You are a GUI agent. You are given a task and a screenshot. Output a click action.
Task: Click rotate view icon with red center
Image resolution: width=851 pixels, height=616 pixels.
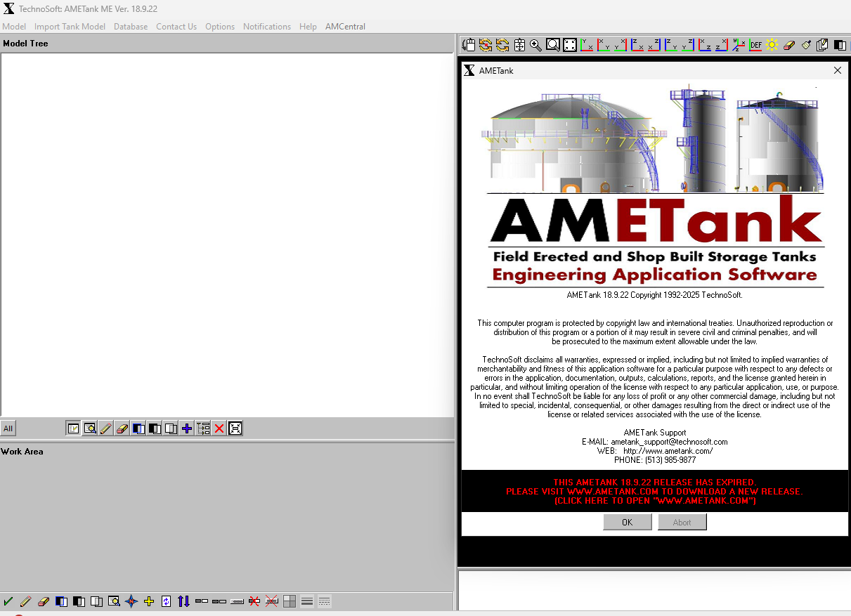(486, 45)
